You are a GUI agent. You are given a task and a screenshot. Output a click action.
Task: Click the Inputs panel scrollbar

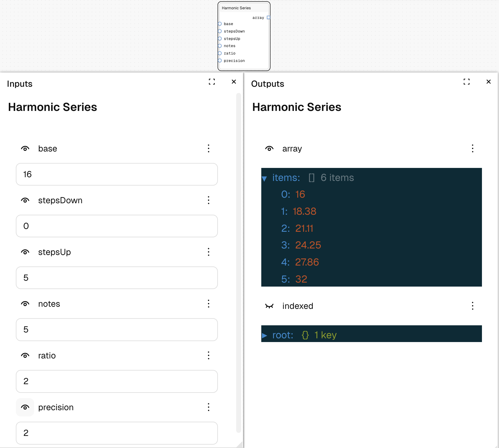tap(239, 263)
